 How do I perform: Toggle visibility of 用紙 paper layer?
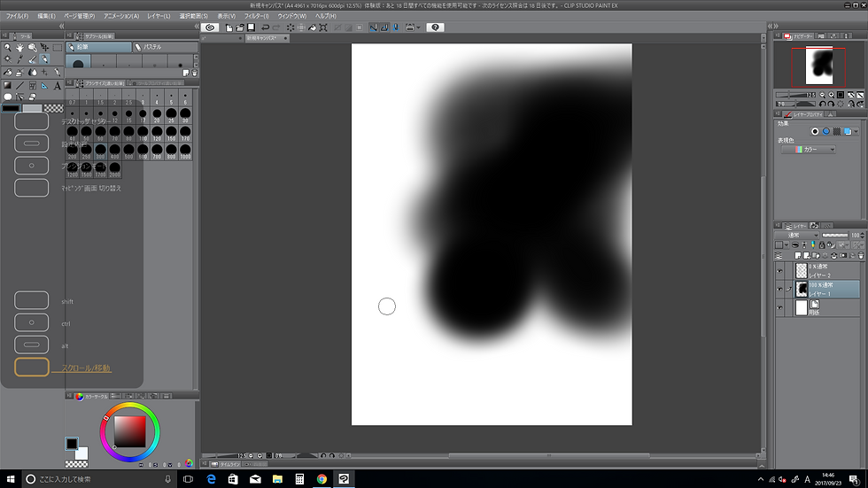[779, 307]
